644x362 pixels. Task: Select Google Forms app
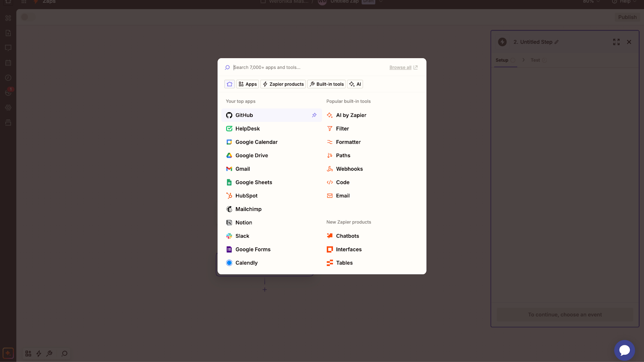point(271,249)
